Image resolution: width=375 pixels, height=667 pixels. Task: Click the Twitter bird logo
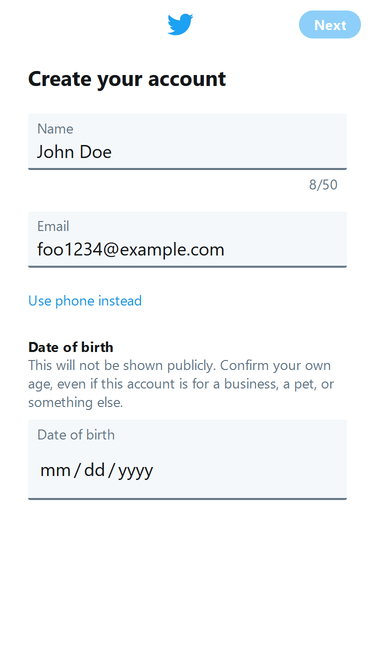pyautogui.click(x=180, y=24)
